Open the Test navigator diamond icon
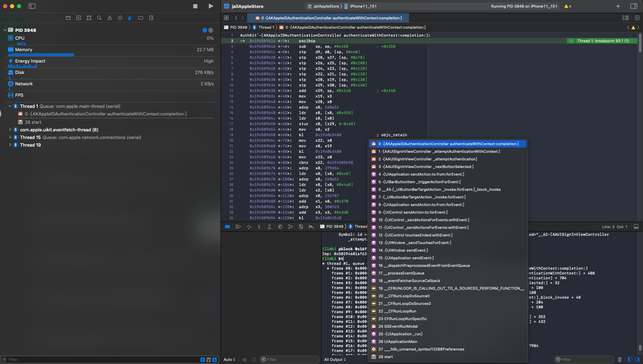 tap(120, 18)
